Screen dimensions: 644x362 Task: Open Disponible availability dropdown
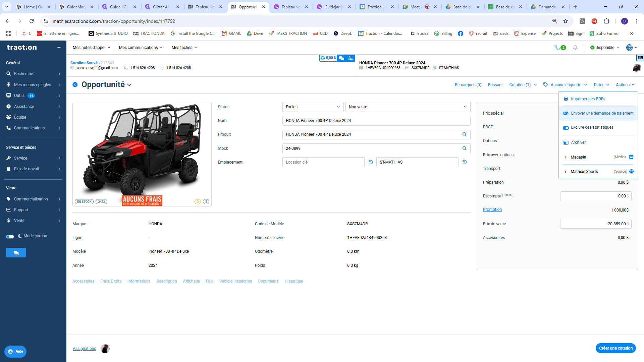(x=605, y=48)
